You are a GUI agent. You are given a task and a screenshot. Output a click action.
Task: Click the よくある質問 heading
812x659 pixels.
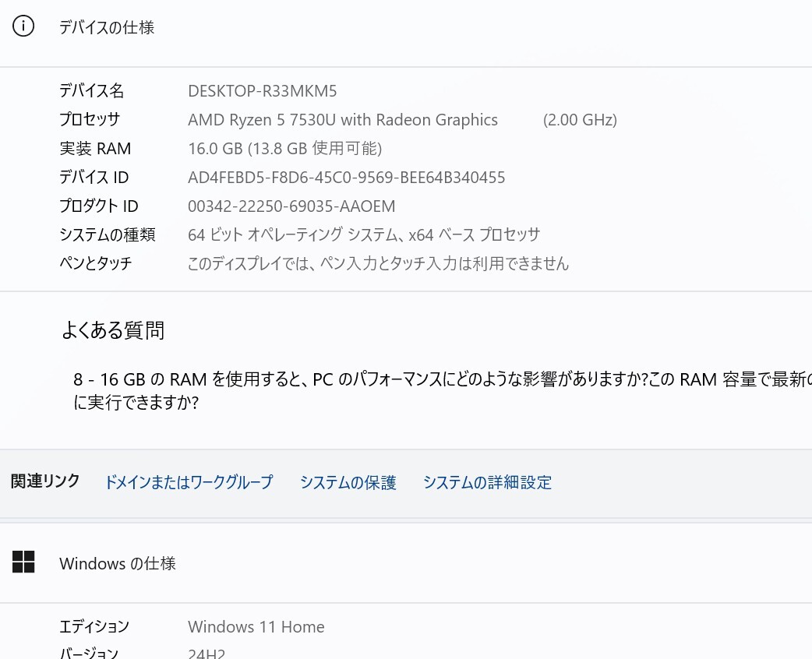click(x=113, y=329)
